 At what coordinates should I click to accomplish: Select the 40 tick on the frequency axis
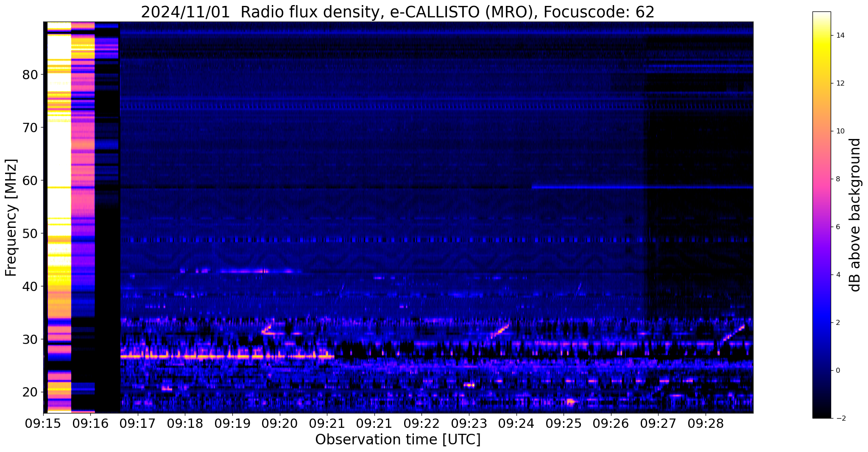point(30,286)
